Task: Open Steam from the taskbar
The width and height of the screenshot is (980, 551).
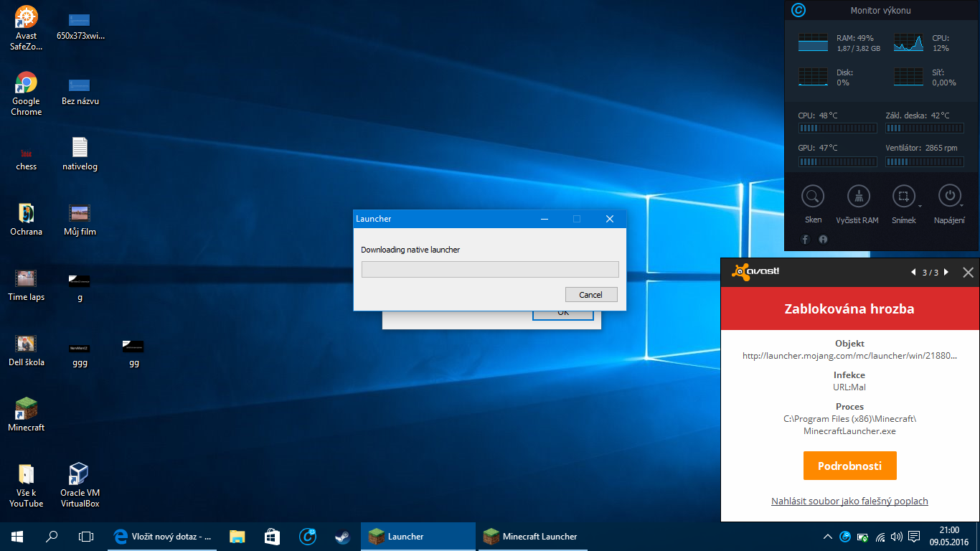Action: tap(341, 536)
